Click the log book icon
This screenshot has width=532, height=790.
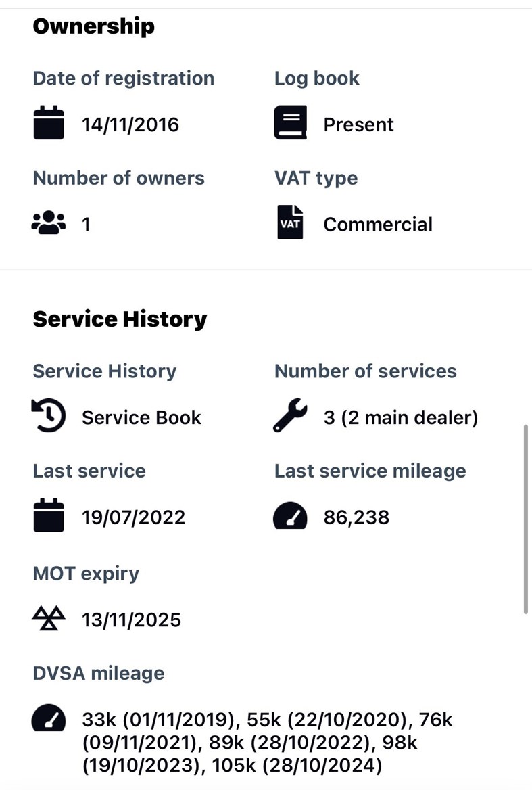[x=290, y=123]
